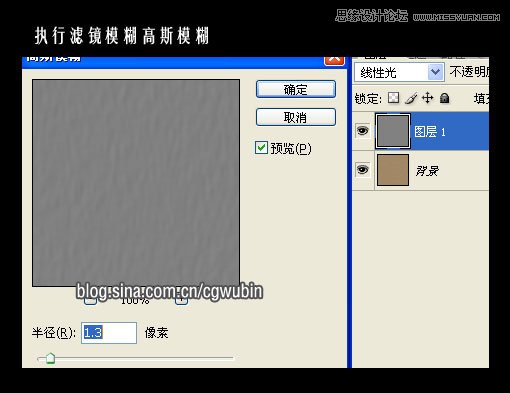Click the 图层 1 layer name
This screenshot has width=510, height=393.
pos(430,132)
